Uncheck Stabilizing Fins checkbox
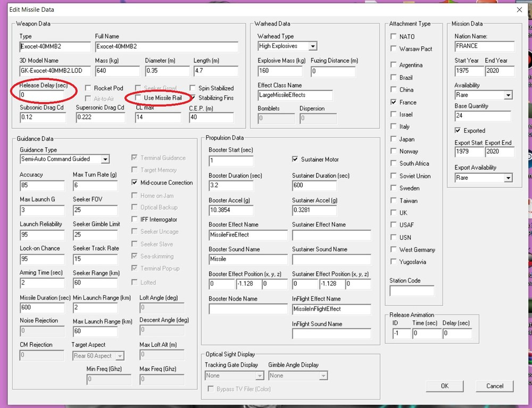532x408 pixels. tap(193, 98)
